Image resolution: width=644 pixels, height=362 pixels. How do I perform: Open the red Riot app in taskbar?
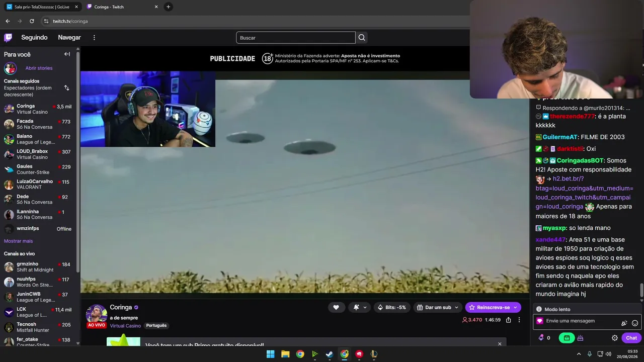tap(359, 354)
